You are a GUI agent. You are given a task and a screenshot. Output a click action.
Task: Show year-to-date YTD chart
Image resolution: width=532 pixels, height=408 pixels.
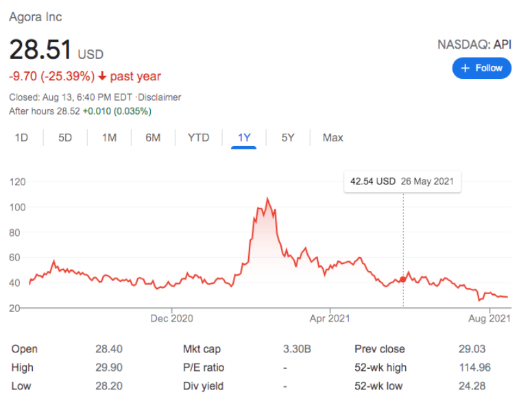199,138
